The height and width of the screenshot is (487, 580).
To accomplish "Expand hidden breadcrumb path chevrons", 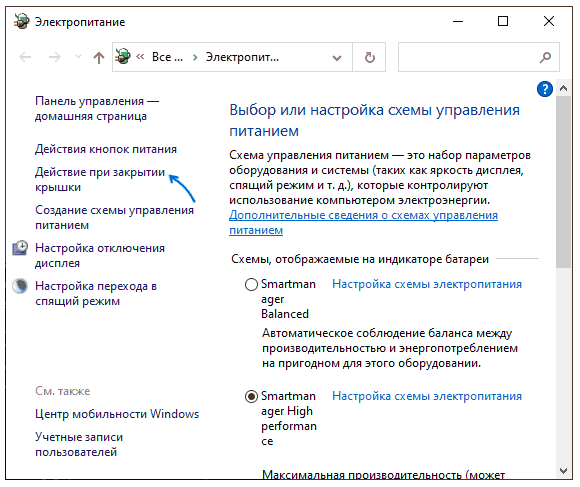I will click(140, 57).
